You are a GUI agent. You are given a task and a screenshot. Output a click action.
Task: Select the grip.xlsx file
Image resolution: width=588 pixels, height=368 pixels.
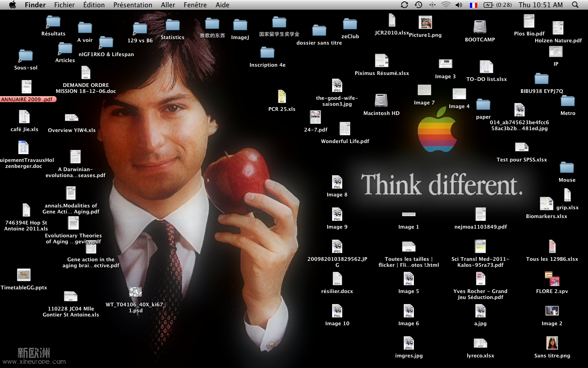click(x=567, y=195)
